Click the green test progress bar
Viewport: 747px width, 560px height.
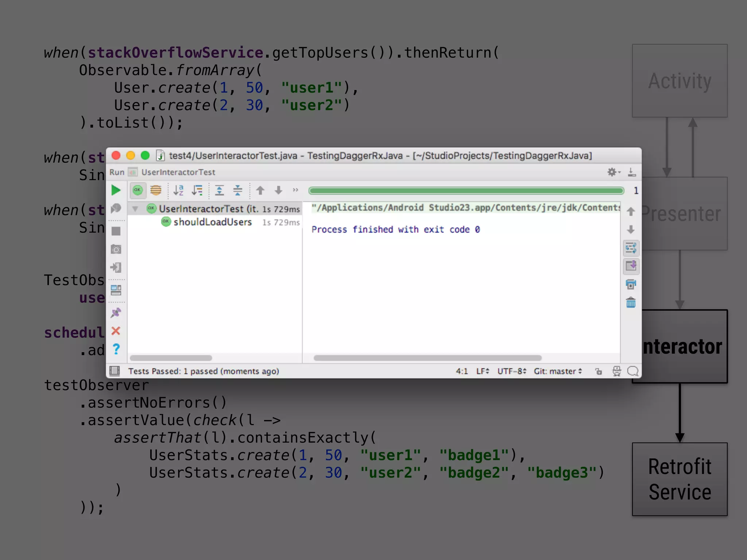(x=466, y=190)
